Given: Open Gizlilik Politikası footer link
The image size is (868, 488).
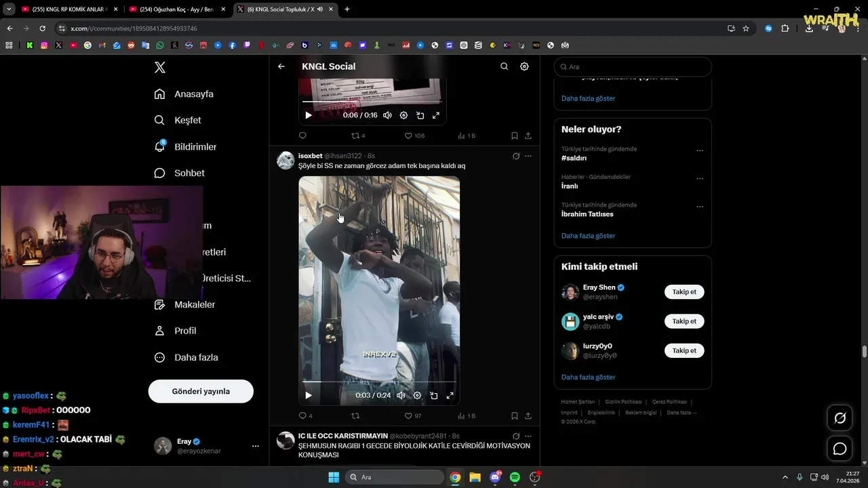Looking at the screenshot, I should 623,402.
